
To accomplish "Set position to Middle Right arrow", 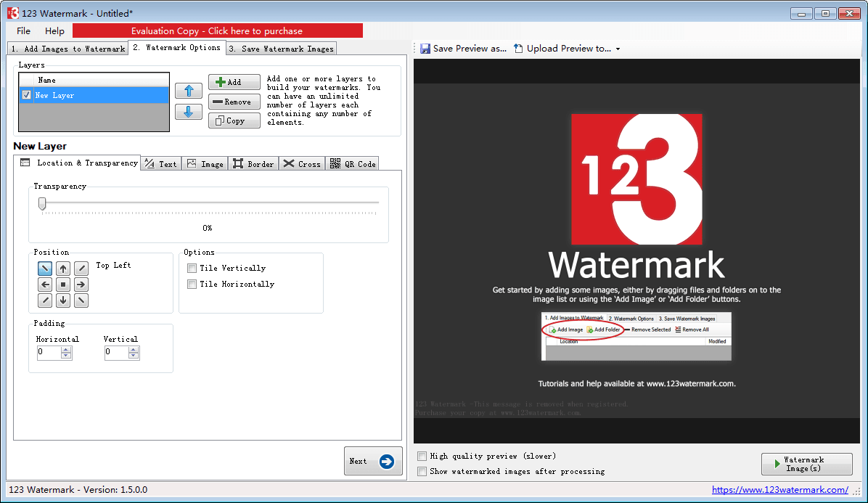I will (81, 285).
